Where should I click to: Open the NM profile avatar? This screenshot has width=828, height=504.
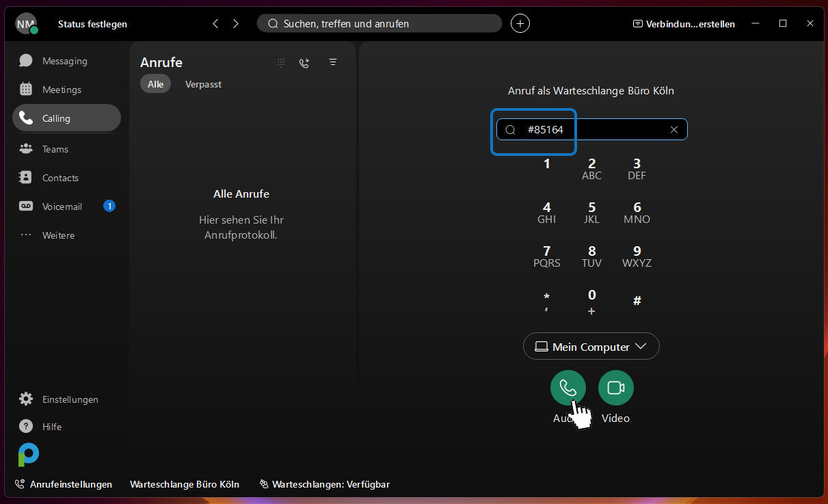(x=25, y=23)
